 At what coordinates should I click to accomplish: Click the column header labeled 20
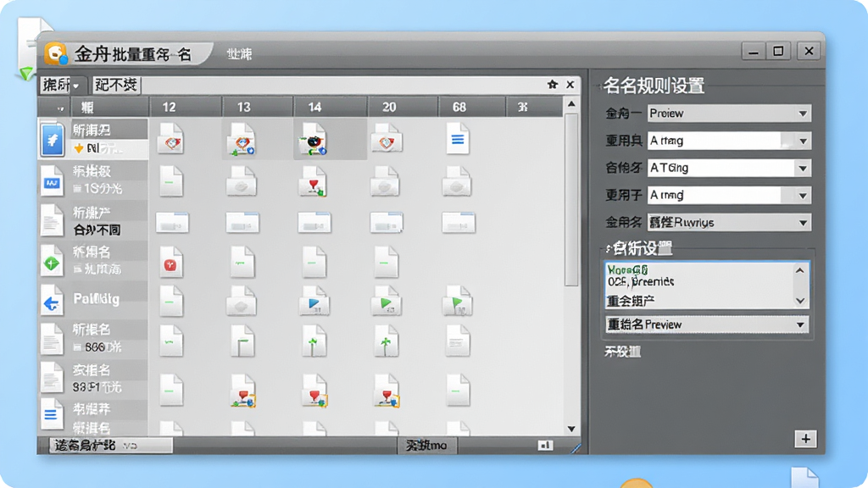pyautogui.click(x=403, y=108)
